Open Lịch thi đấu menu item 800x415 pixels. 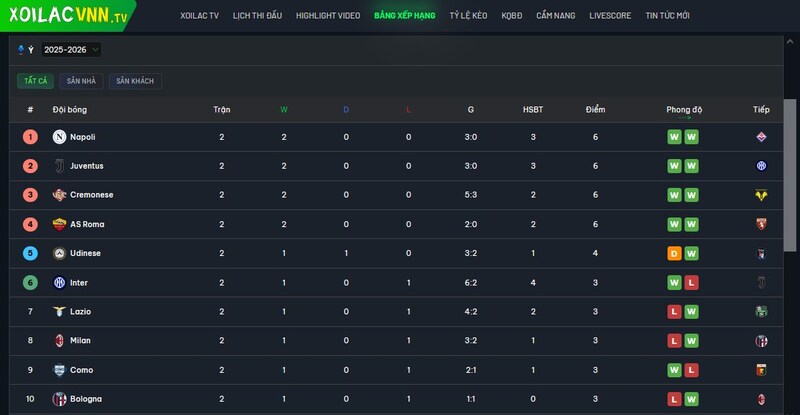257,16
